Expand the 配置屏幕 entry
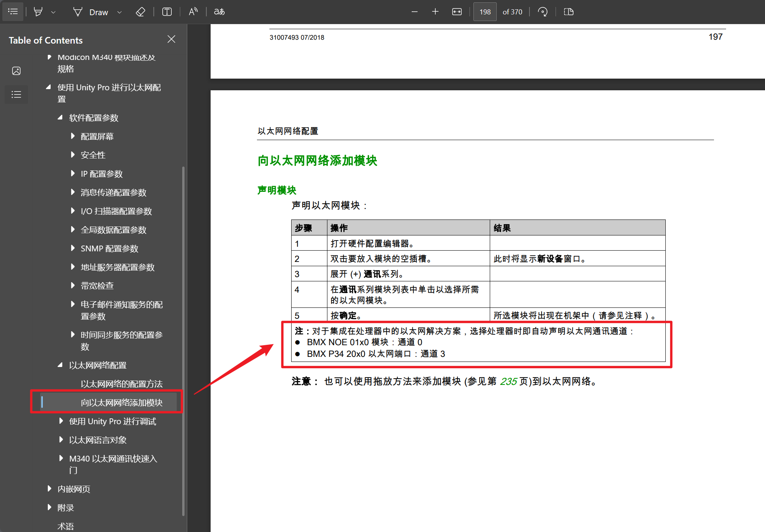765x532 pixels. (72, 136)
